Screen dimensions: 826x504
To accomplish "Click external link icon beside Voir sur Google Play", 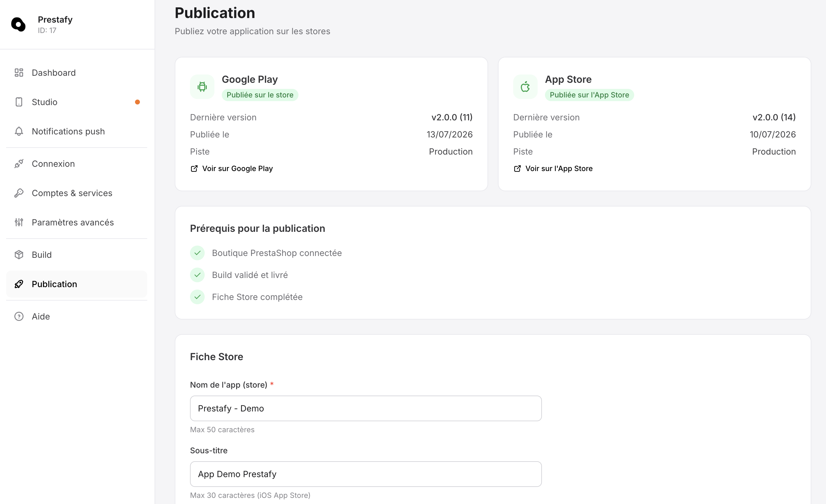I will click(194, 169).
